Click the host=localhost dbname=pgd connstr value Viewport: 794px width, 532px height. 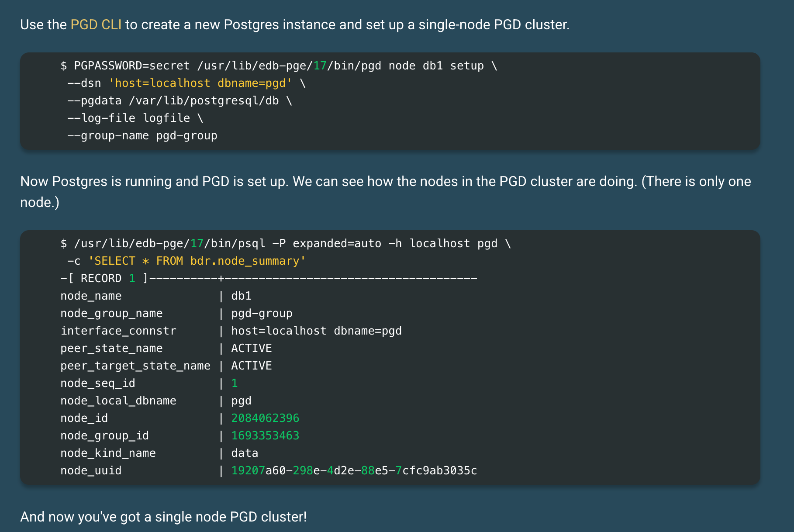pos(316,331)
